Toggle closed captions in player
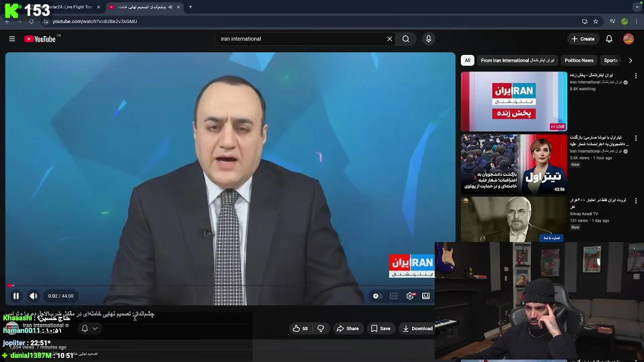 click(x=394, y=296)
